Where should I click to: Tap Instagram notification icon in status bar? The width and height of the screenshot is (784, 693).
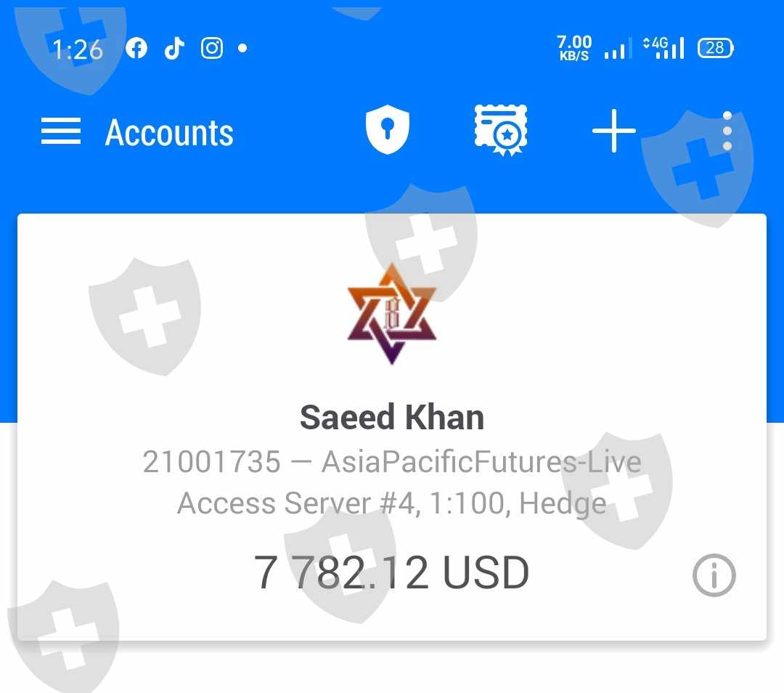(x=212, y=49)
